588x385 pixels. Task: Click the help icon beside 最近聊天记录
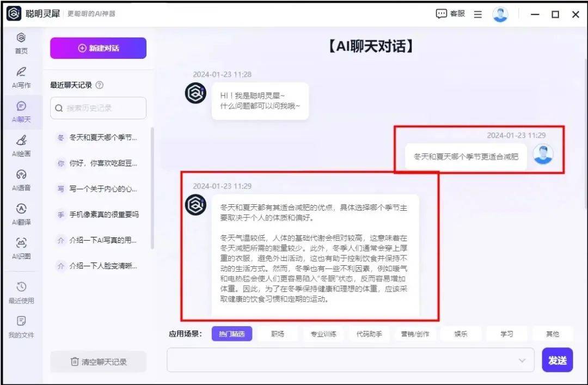100,85
